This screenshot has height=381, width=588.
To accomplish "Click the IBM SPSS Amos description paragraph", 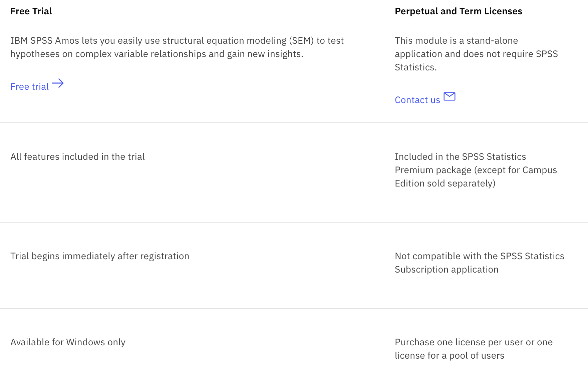I will pos(177,47).
